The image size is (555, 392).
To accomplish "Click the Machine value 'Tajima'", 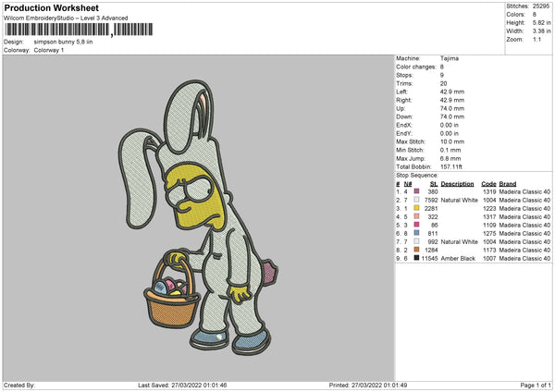I will pos(450,58).
